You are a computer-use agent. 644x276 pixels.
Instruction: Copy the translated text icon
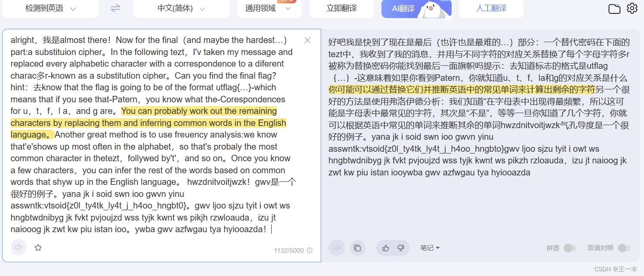[x=357, y=248]
